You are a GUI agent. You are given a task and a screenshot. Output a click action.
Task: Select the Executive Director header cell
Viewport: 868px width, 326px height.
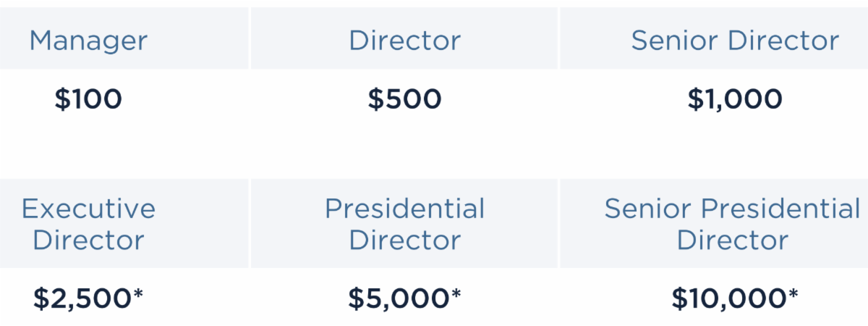[x=88, y=225]
